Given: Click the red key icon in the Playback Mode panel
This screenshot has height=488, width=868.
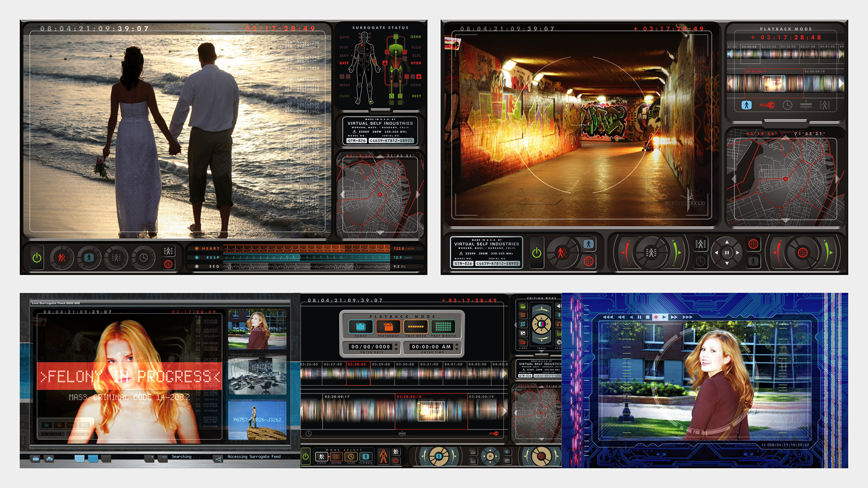Looking at the screenshot, I should [x=767, y=105].
